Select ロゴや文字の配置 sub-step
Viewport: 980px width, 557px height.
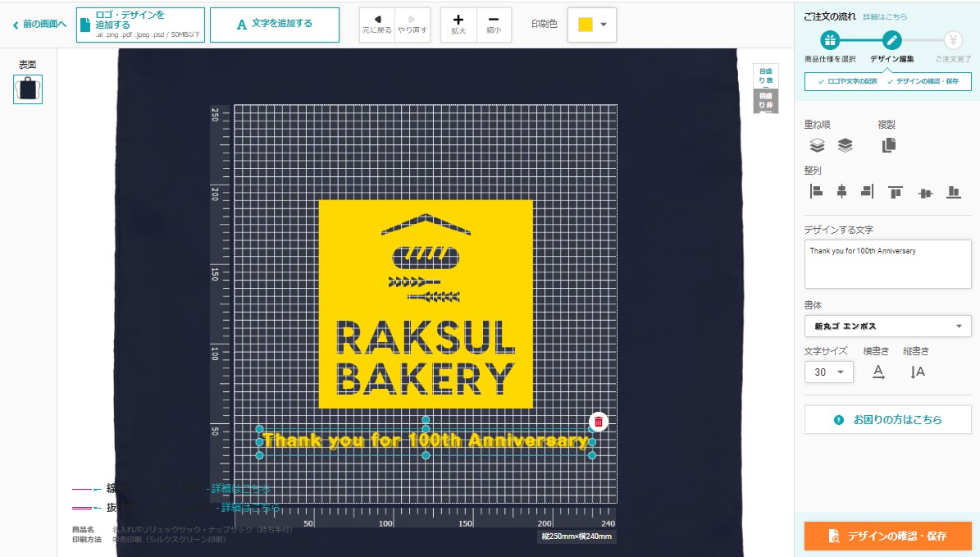tap(847, 81)
